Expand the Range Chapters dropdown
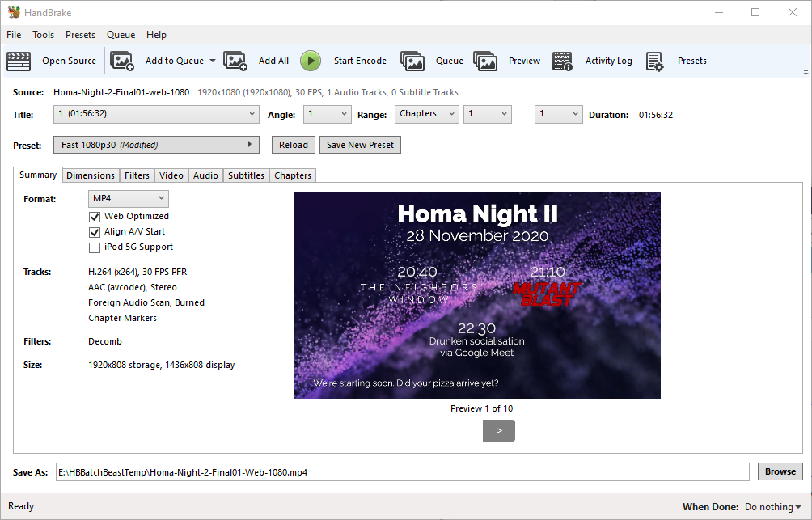The width and height of the screenshot is (812, 520). coord(426,114)
